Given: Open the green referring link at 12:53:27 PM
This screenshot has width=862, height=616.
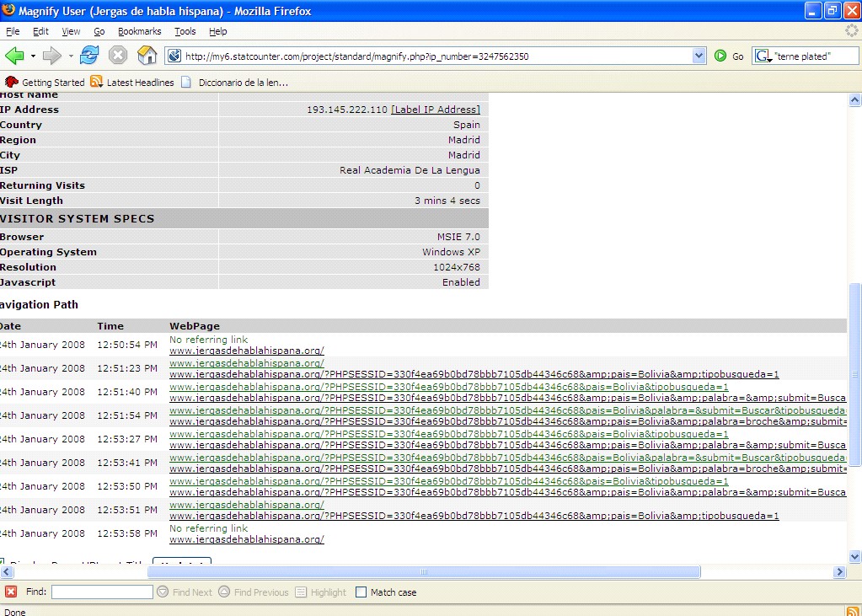Looking at the screenshot, I should point(448,434).
